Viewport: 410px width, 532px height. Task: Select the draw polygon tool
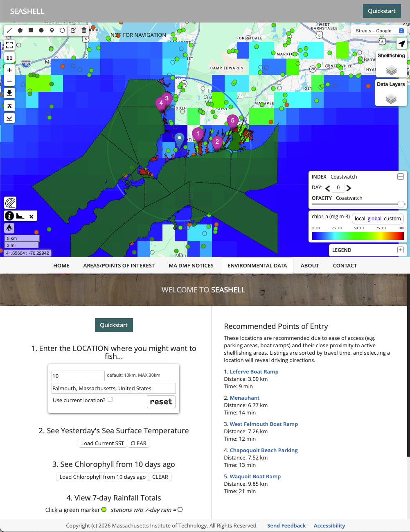click(x=20, y=30)
